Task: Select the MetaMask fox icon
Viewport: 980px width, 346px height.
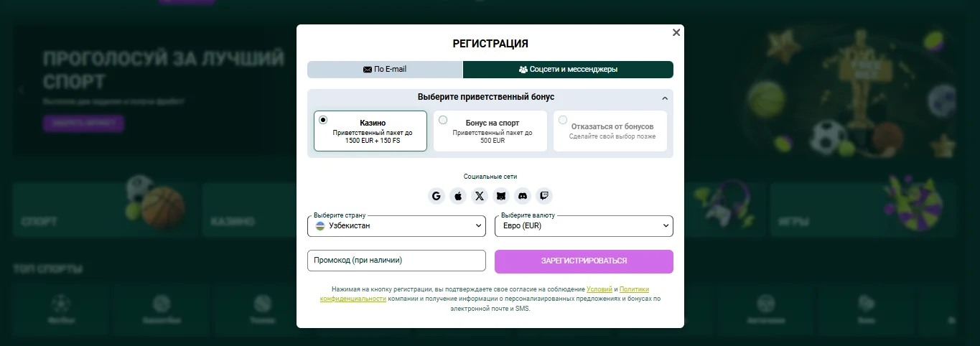Action: [x=501, y=196]
